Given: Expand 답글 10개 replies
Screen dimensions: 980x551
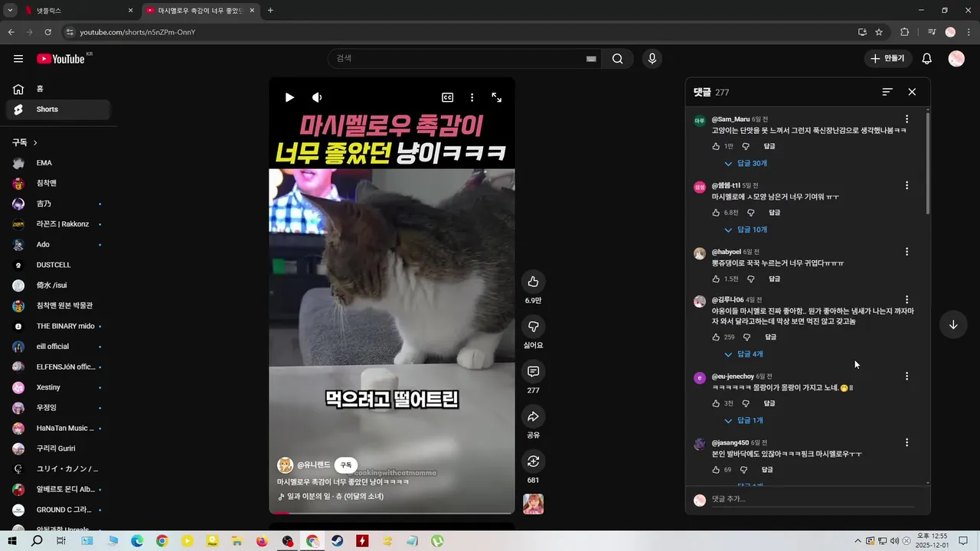Looking at the screenshot, I should [x=746, y=230].
